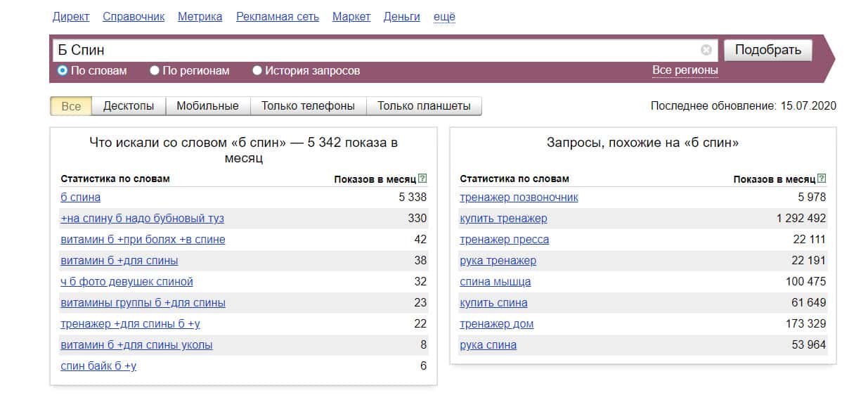Click help icon in similar queries table header

click(x=822, y=179)
